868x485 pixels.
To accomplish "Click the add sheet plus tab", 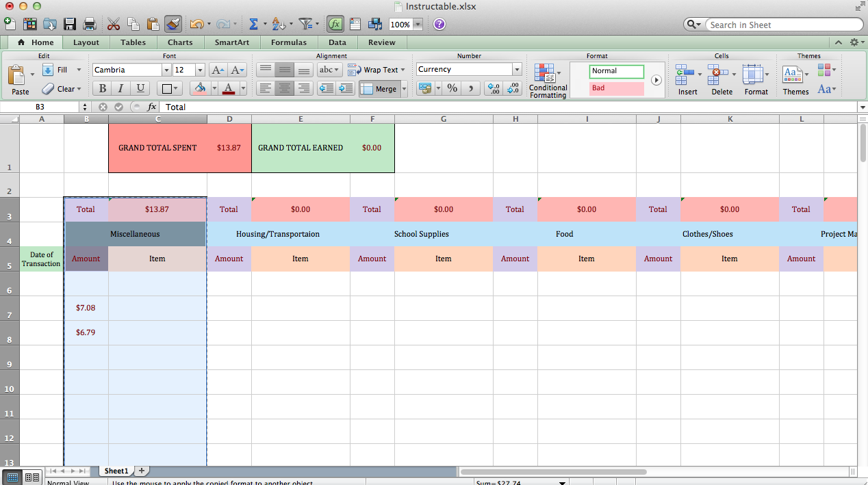I will pos(142,471).
